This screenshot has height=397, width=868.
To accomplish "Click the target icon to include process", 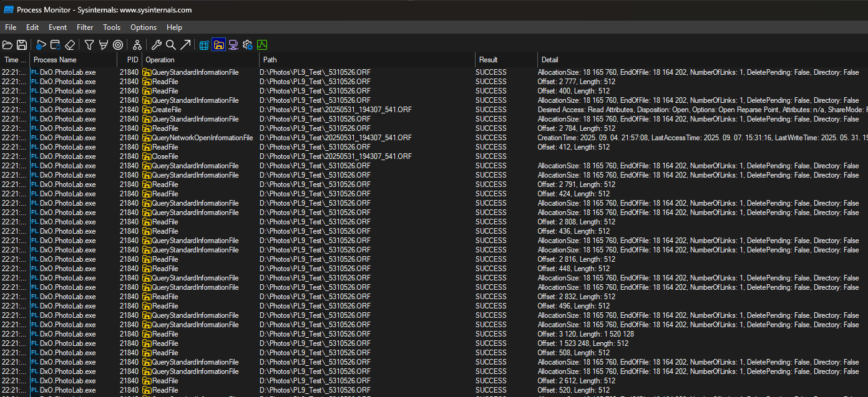I will pos(117,45).
